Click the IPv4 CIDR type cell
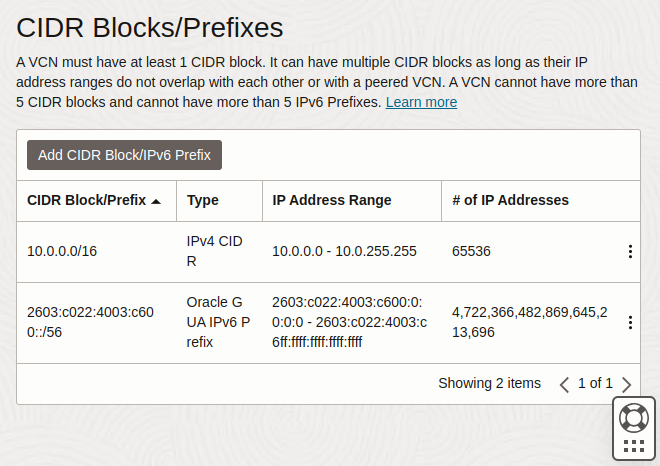The width and height of the screenshot is (660, 466). tap(214, 251)
